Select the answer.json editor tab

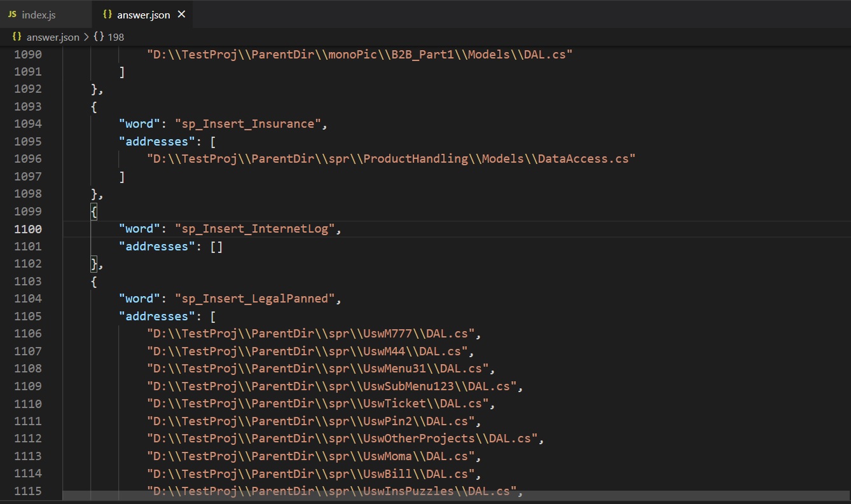point(142,14)
